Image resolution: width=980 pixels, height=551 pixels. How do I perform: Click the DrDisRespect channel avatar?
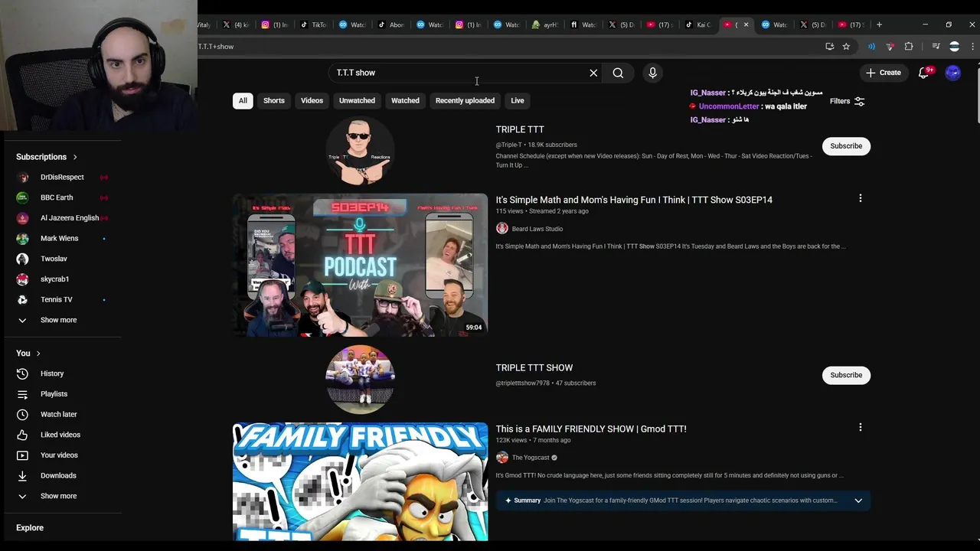[22, 177]
